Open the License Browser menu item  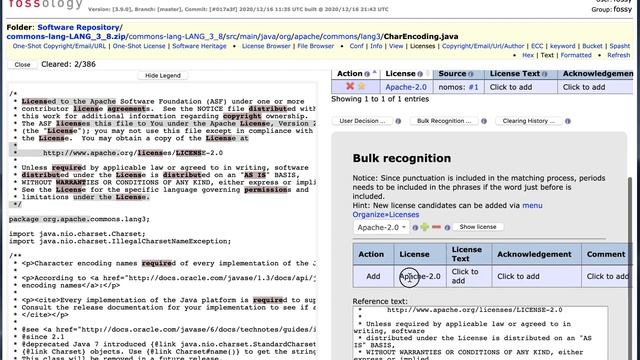266,46
